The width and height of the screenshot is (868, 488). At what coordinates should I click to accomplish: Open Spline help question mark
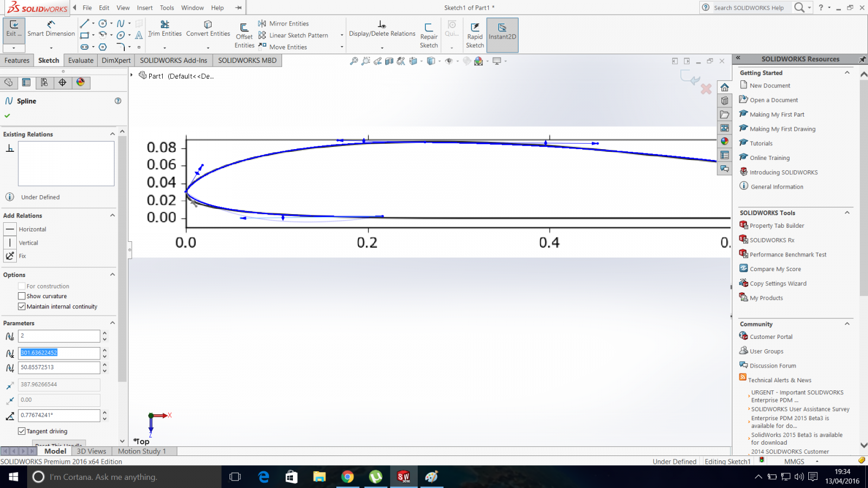(118, 101)
